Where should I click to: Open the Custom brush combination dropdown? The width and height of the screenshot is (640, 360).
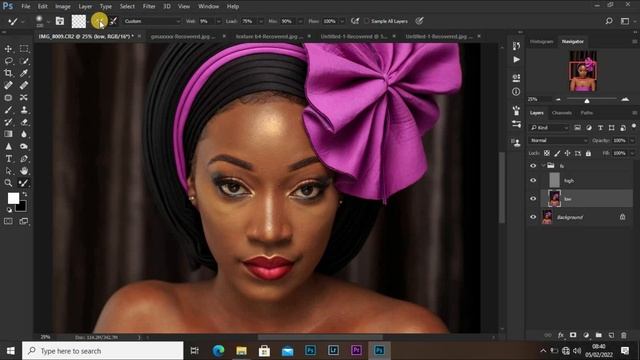[152, 21]
